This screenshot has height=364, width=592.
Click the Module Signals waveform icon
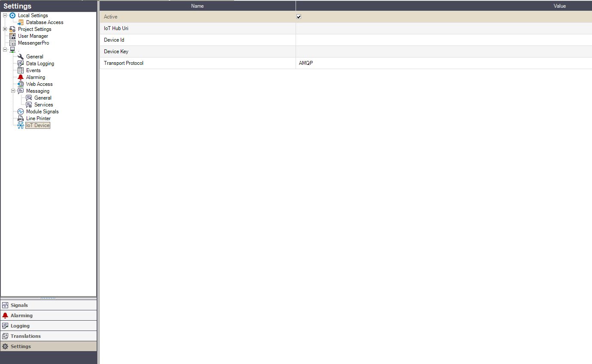click(x=21, y=112)
